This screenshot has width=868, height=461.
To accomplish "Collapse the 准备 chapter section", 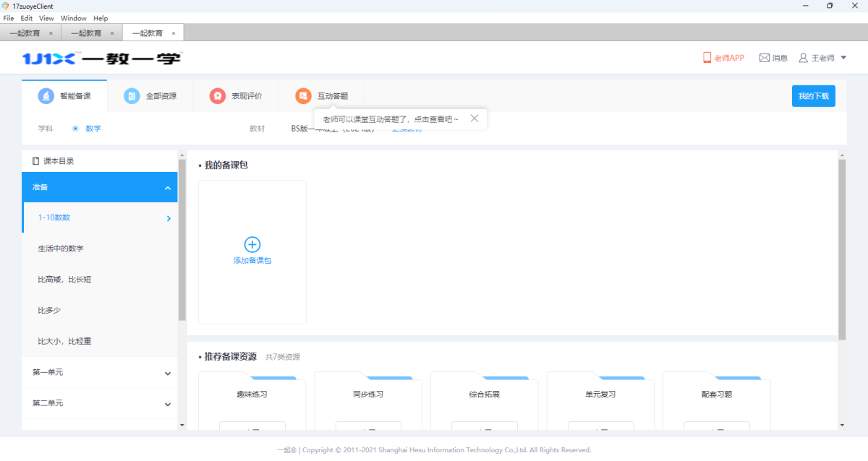I will 168,188.
